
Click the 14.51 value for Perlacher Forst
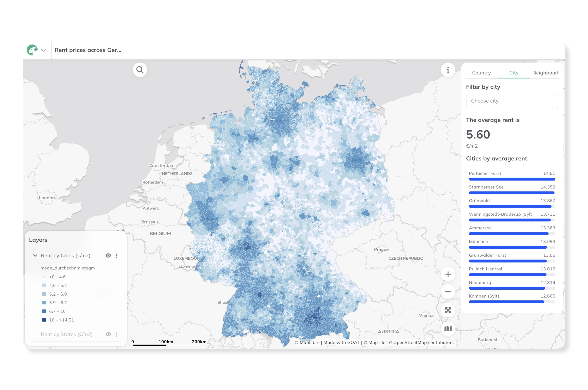coord(549,173)
